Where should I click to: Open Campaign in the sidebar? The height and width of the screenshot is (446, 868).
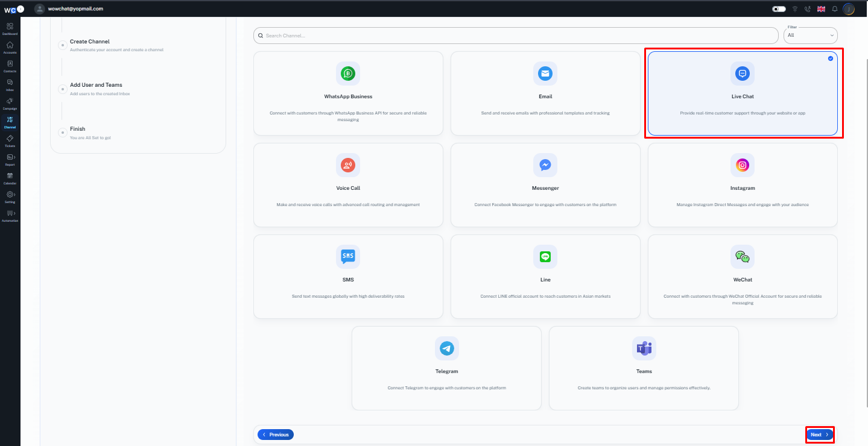pyautogui.click(x=10, y=103)
